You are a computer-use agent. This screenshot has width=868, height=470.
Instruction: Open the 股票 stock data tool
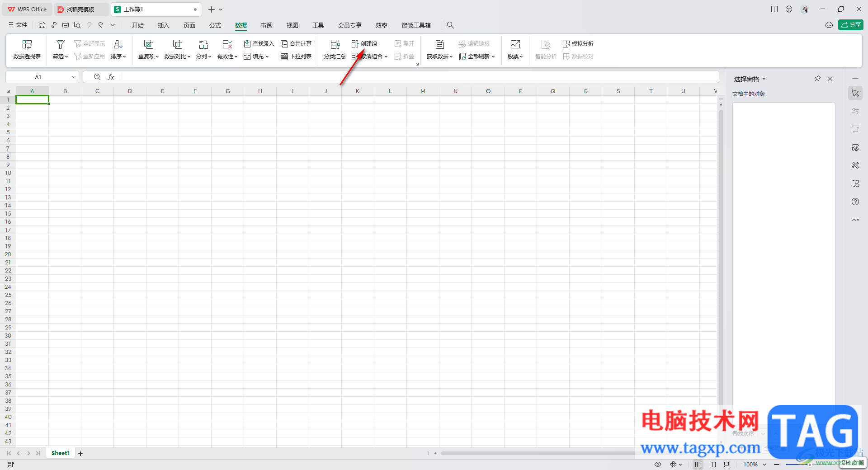tap(515, 49)
